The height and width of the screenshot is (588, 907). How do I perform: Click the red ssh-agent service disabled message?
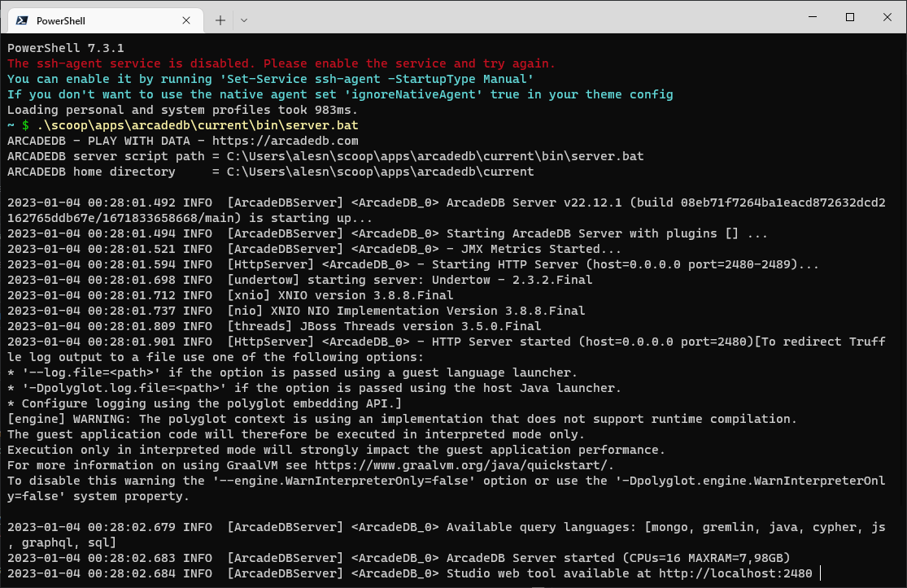coord(281,63)
